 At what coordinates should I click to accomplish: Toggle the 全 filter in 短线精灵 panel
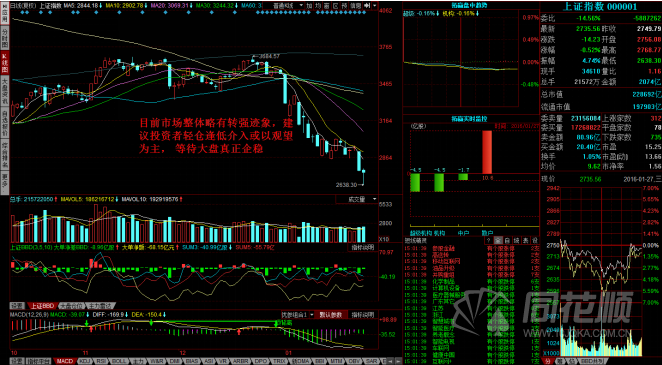click(x=498, y=240)
